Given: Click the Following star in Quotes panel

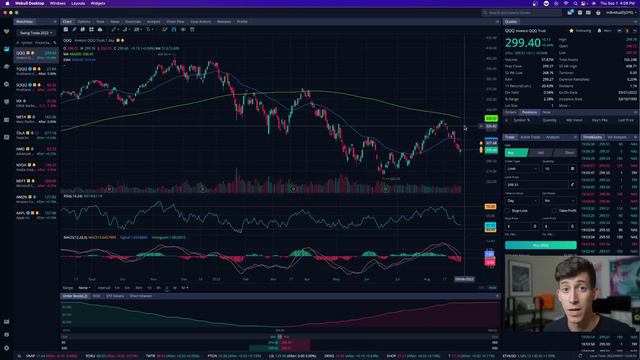Looking at the screenshot, I should point(571,31).
